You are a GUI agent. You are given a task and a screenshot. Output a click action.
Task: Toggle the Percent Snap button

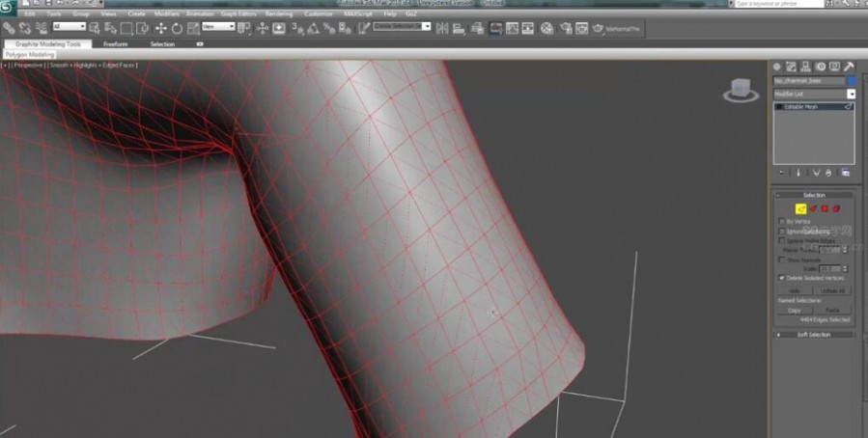pyautogui.click(x=329, y=28)
